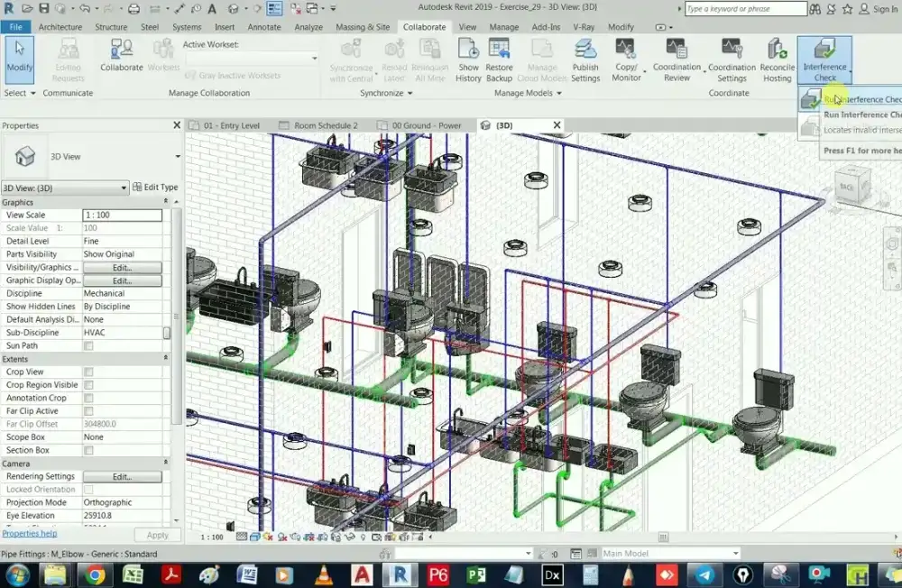Screen dimensions: 902x588
Task: Click the Open folder icon in quick access toolbar
Action: tap(27, 8)
